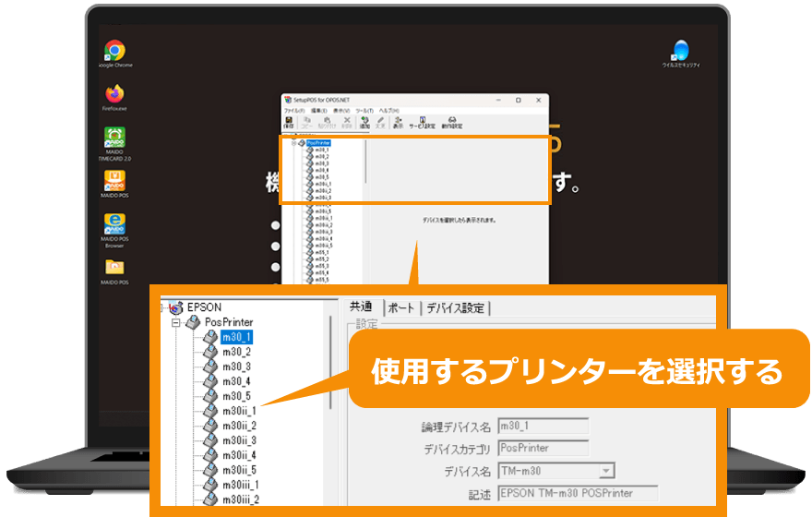Click the 保存 (save) toolbar icon
The height and width of the screenshot is (517, 812).
[289, 123]
